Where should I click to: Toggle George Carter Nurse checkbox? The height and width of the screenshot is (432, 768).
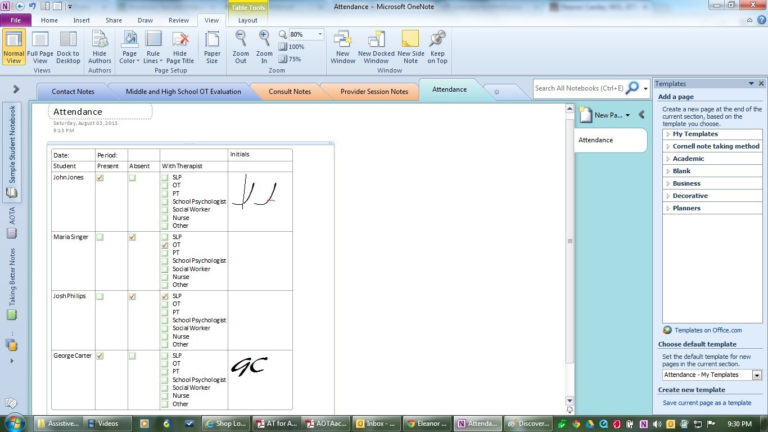point(165,396)
